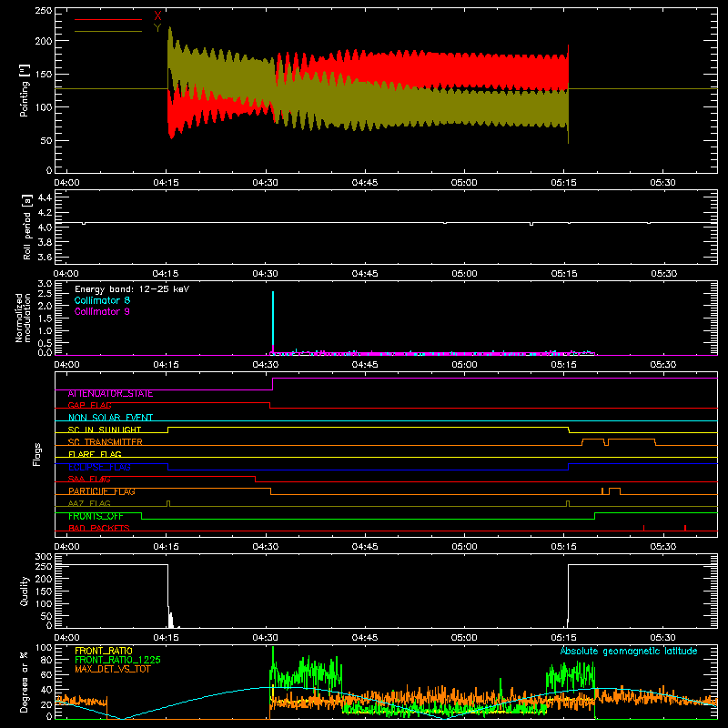Select the PARTICLE_FLAG label
Screen dimensions: 728x728
pos(102,491)
